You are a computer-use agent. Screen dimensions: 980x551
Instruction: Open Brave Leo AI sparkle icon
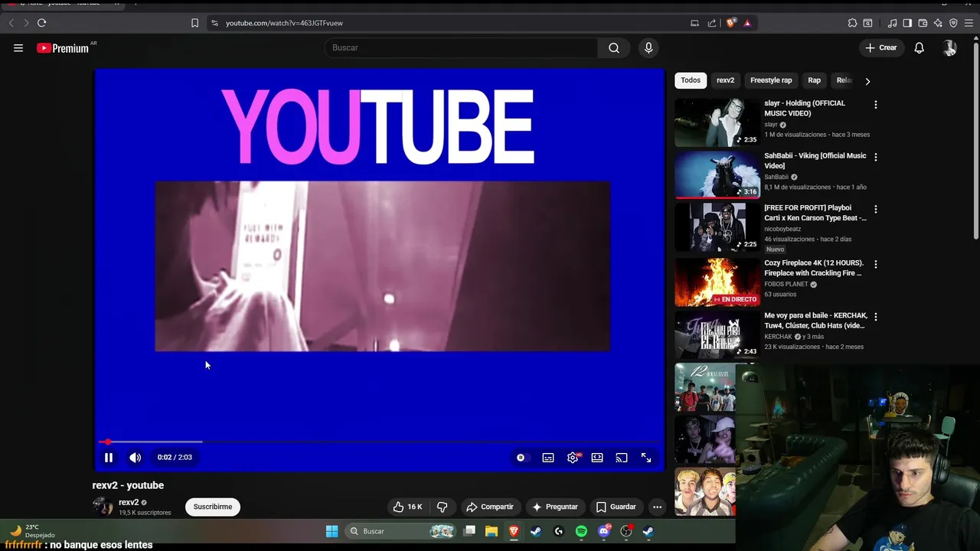[938, 23]
